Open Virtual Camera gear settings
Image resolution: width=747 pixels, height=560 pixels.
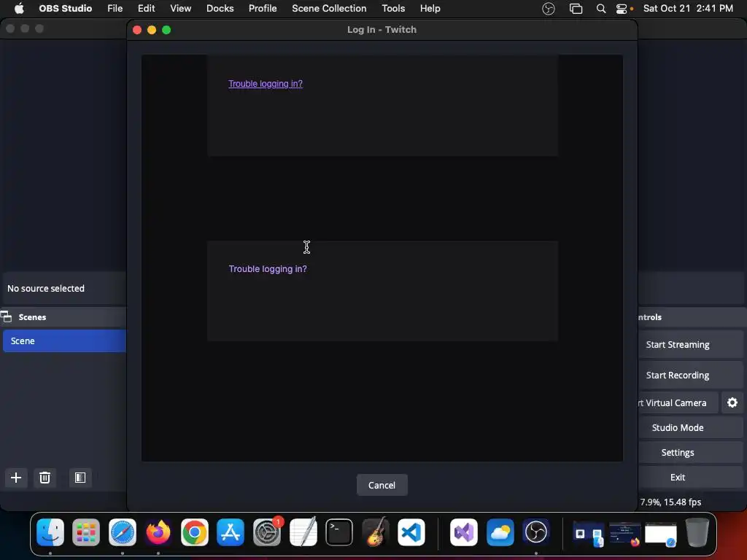click(x=732, y=402)
